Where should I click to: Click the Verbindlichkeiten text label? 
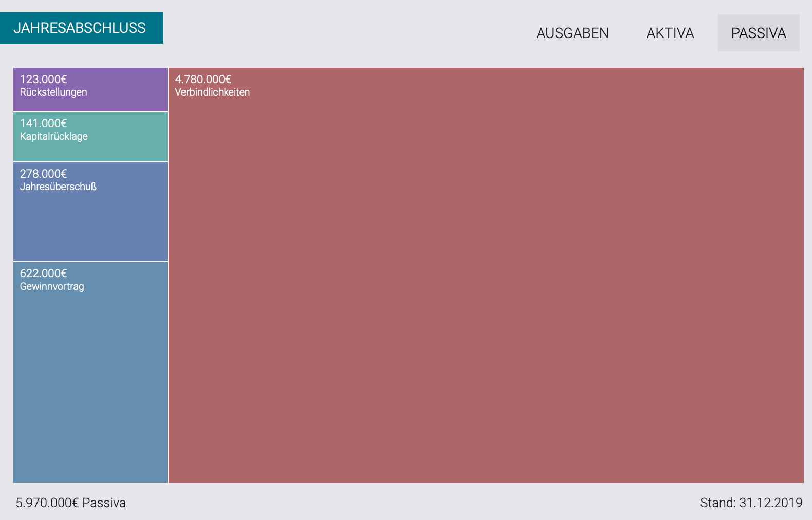click(x=212, y=92)
